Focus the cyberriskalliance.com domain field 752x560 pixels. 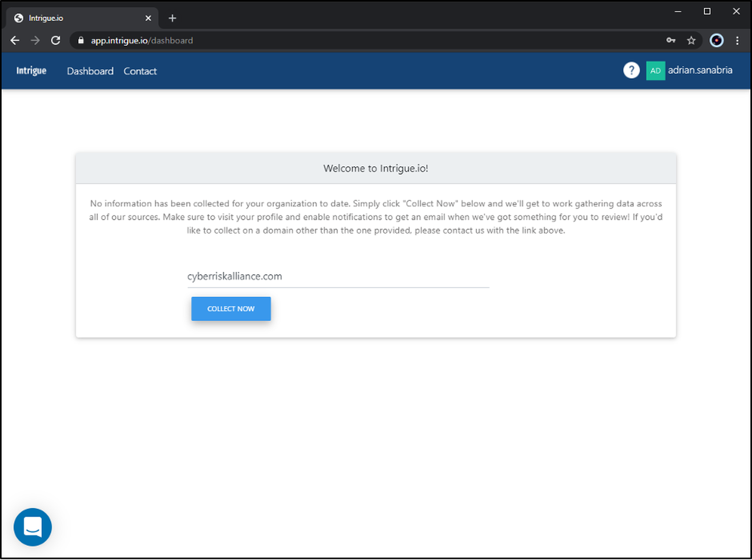(x=338, y=276)
